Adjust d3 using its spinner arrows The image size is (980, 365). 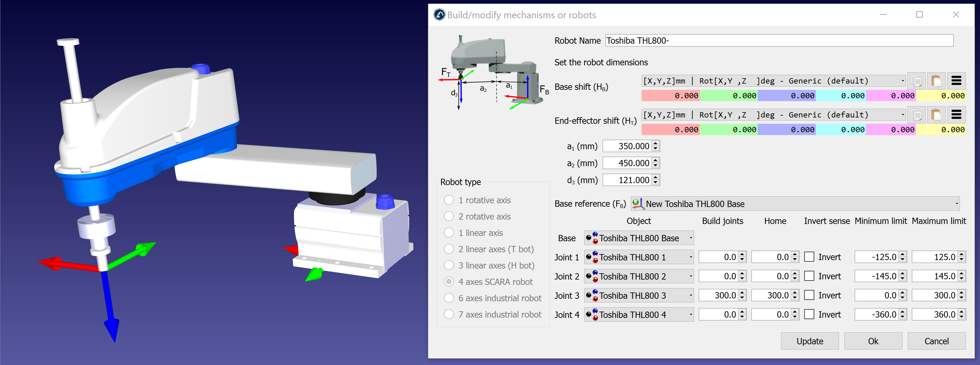[655, 180]
